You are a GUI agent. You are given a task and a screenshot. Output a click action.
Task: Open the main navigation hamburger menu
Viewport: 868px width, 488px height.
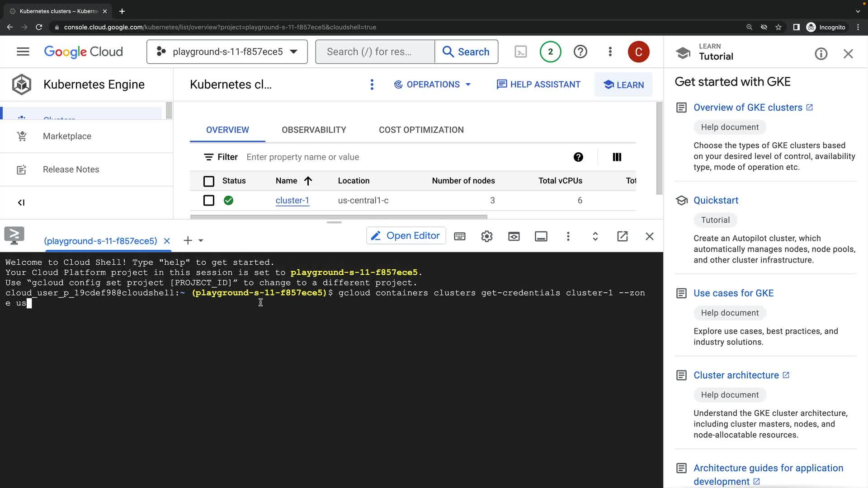point(23,52)
